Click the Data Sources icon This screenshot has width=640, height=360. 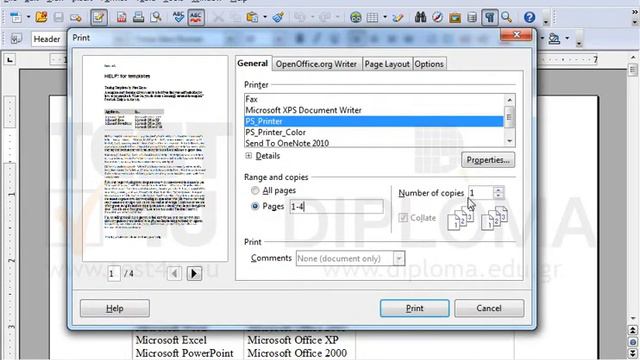click(x=472, y=17)
